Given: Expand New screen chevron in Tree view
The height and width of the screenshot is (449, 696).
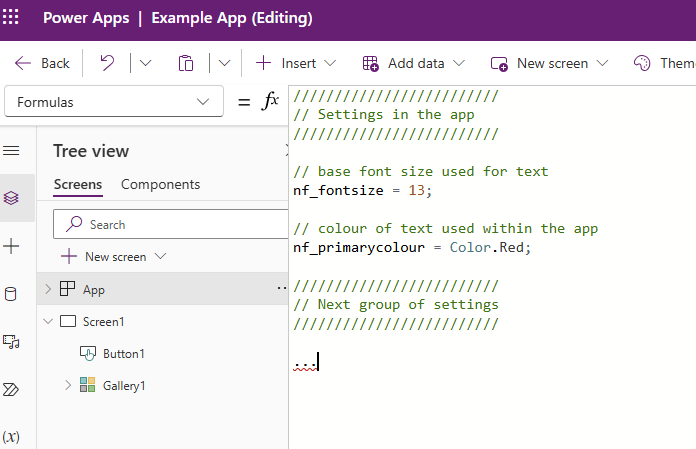Looking at the screenshot, I should (160, 256).
